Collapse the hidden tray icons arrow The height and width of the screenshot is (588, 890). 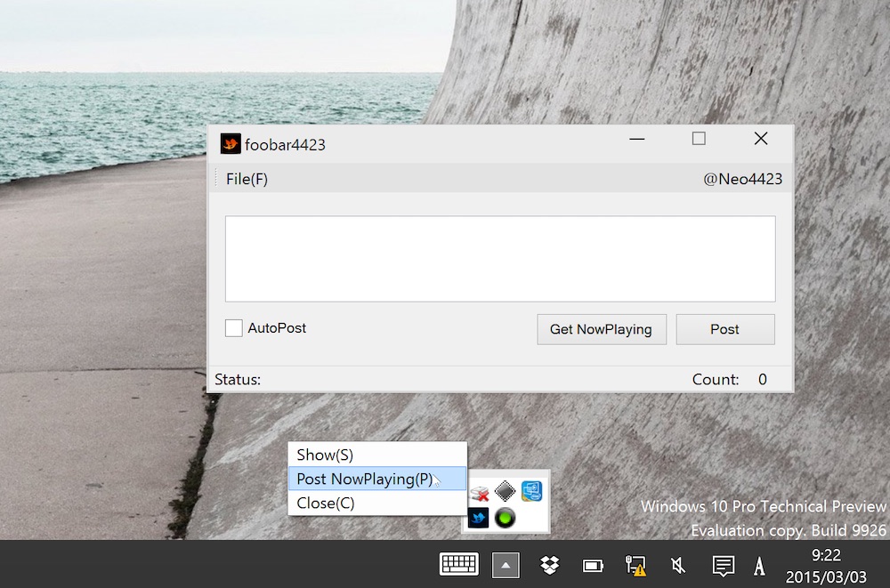(x=506, y=565)
